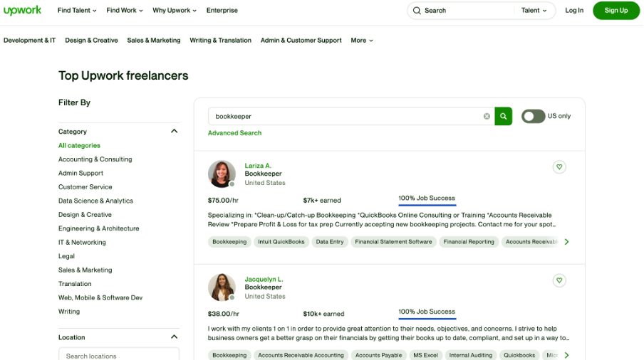Click the Sign Up button
This screenshot has width=644, height=360.
(616, 10)
